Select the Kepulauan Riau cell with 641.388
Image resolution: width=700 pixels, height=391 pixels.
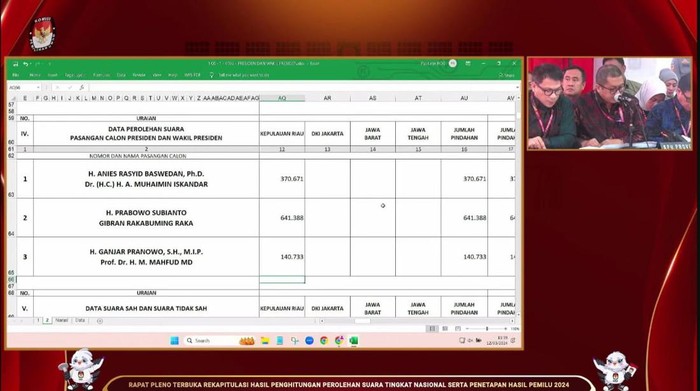pos(282,218)
